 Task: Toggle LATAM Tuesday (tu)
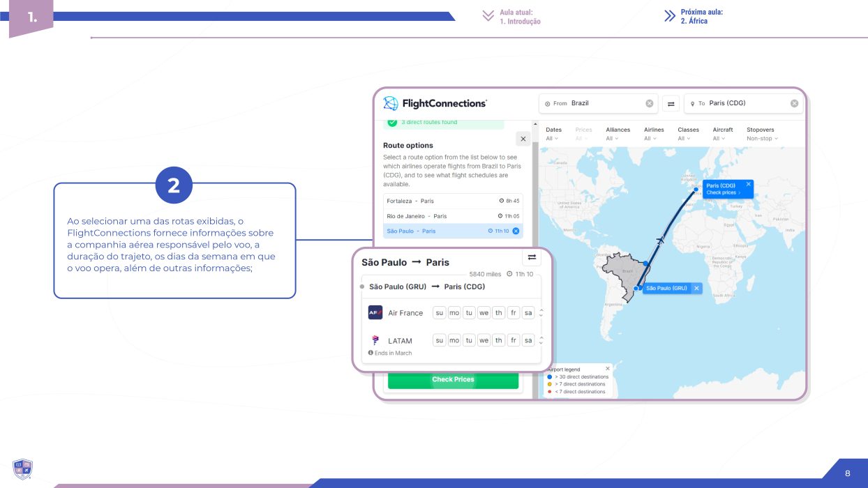point(469,340)
